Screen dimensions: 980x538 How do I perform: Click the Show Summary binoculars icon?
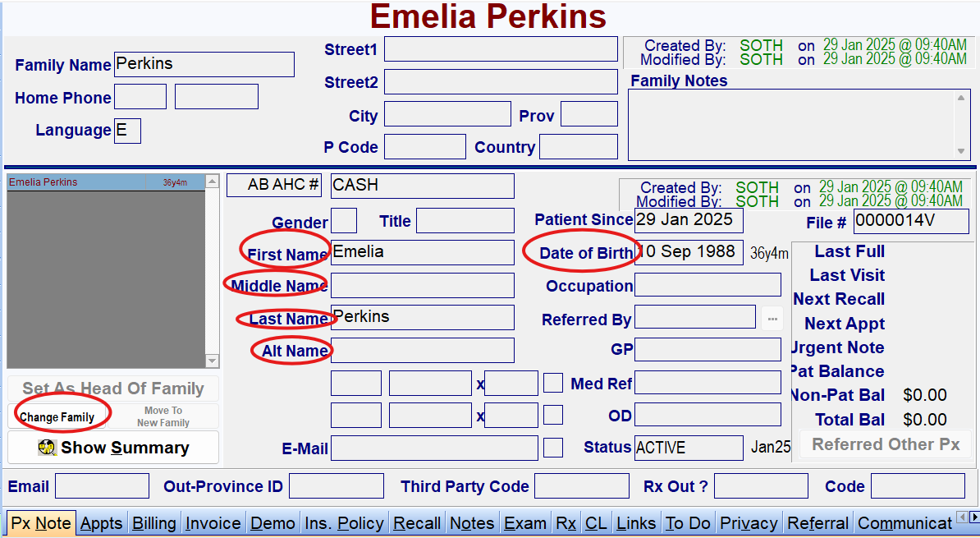[x=48, y=448]
